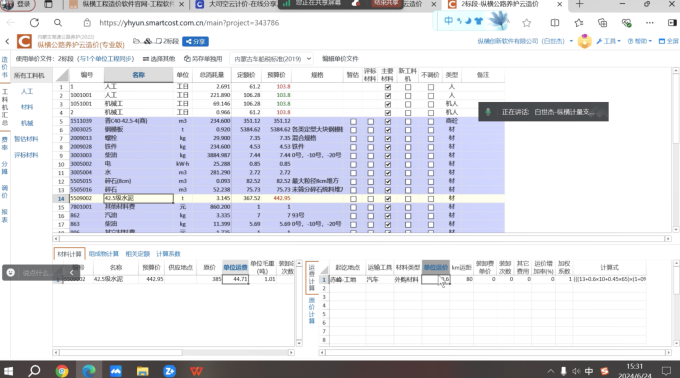Open the 计算系数 tab

(x=168, y=254)
